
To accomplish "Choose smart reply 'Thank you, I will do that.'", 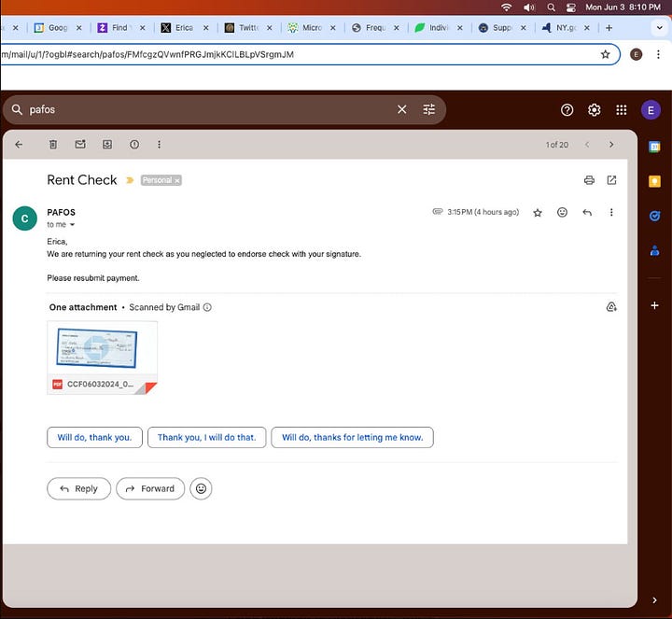I will tap(206, 437).
